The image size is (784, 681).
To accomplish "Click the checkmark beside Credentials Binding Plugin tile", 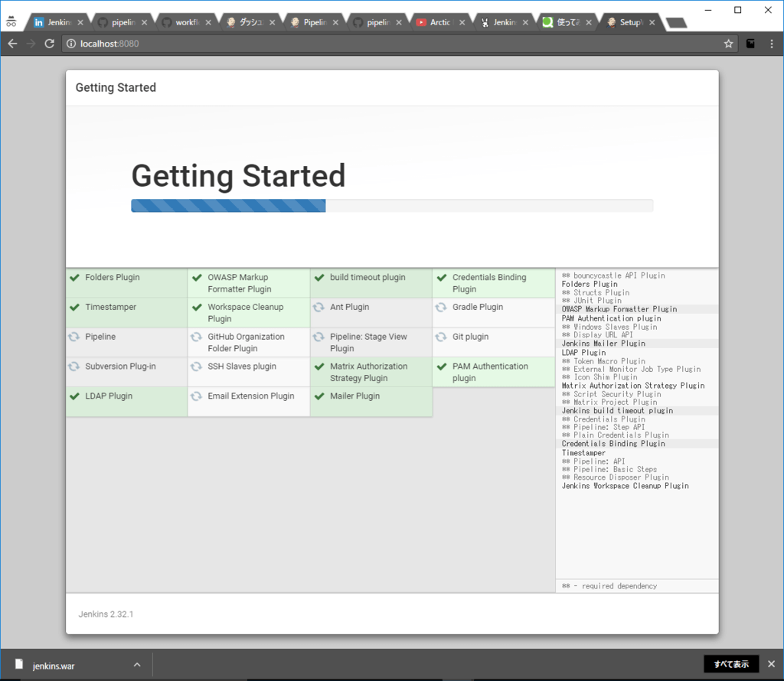I will pos(442,278).
